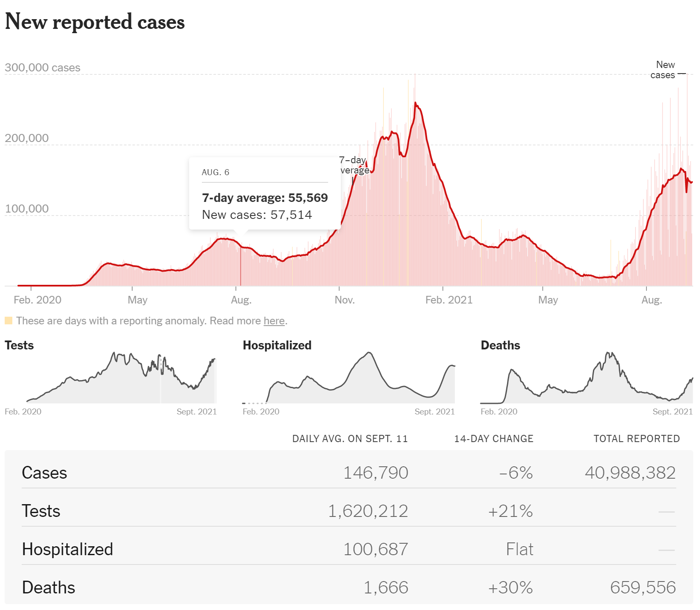Click the yellow reporting anomaly legend swatch
Screen dimensions: 700x610
click(9, 321)
